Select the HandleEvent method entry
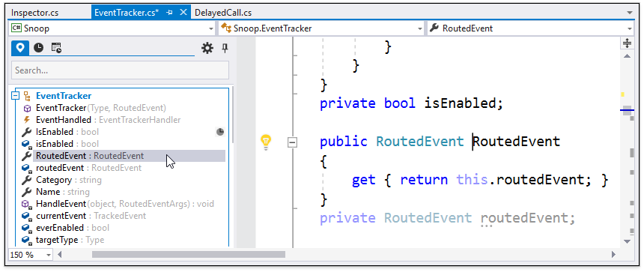 pyautogui.click(x=125, y=203)
